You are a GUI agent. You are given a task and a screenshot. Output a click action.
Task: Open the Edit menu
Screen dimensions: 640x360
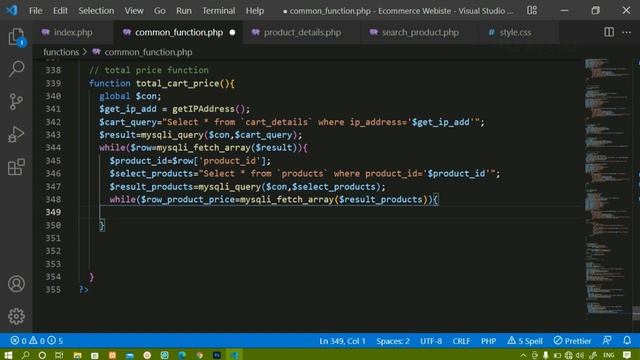click(60, 11)
